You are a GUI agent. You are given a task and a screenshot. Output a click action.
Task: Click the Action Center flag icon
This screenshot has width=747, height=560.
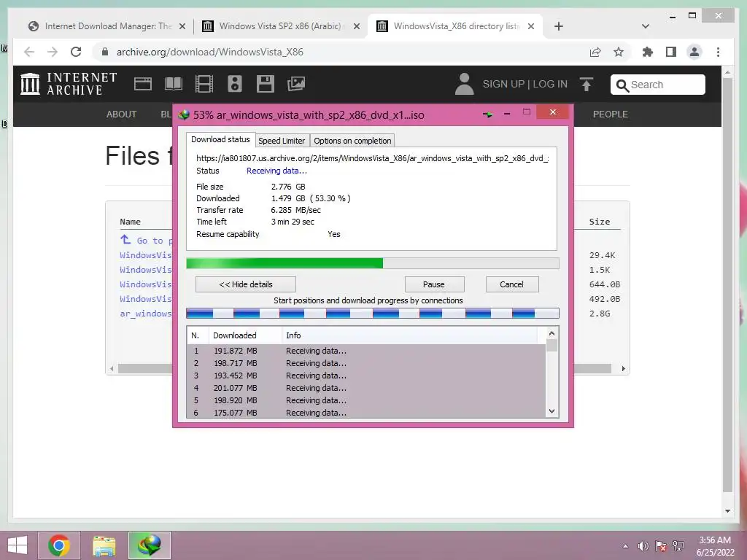coord(661,546)
